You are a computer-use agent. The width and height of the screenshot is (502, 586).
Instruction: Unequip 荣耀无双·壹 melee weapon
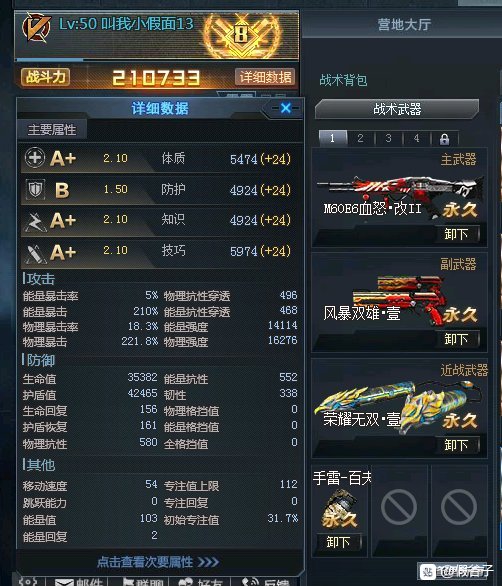click(457, 445)
